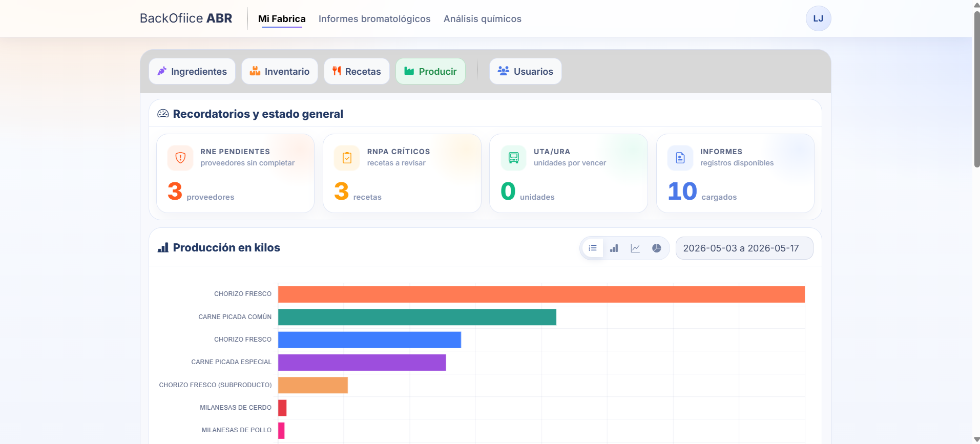This screenshot has height=444, width=980.
Task: Open the Ingredientes tab
Action: [x=192, y=71]
